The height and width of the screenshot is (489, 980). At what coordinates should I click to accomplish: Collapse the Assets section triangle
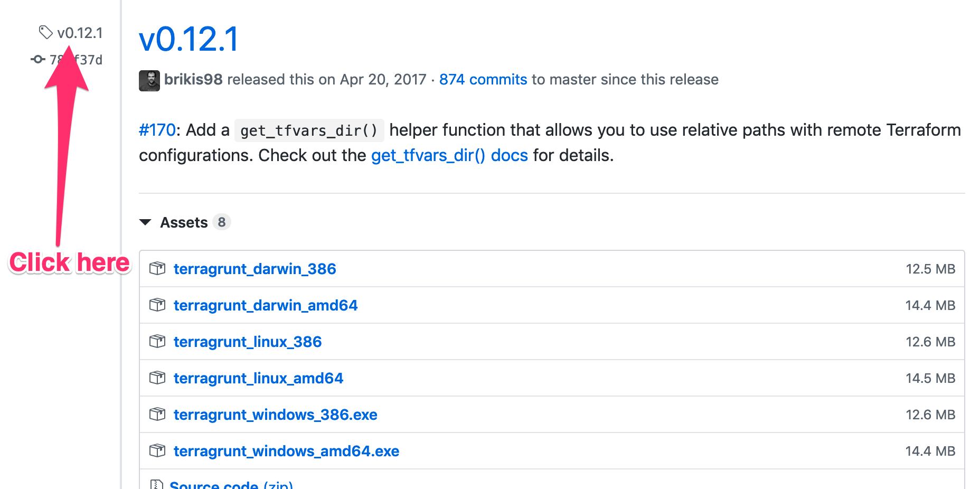point(146,222)
